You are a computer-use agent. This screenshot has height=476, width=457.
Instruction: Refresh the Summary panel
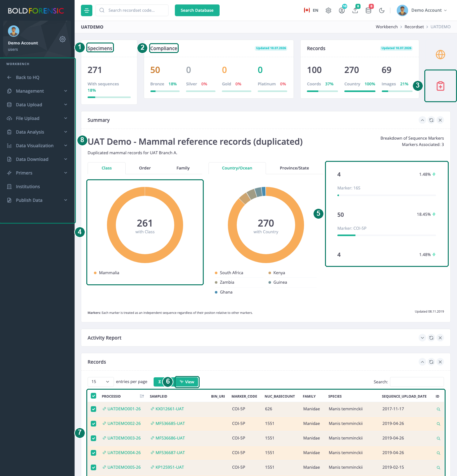pyautogui.click(x=431, y=120)
